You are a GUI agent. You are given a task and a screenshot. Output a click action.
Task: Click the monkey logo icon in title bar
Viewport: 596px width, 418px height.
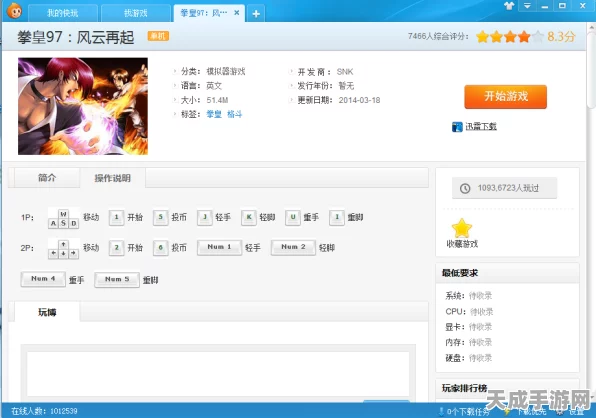(x=14, y=10)
